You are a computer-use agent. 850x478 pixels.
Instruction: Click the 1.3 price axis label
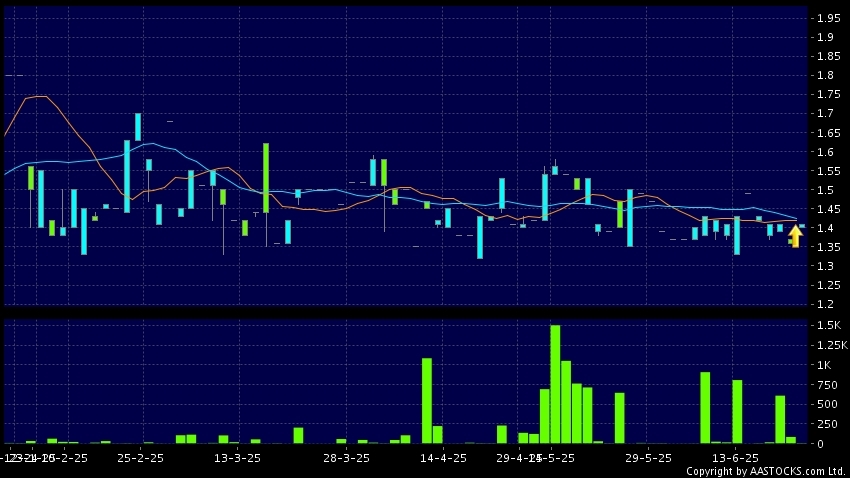tap(825, 266)
